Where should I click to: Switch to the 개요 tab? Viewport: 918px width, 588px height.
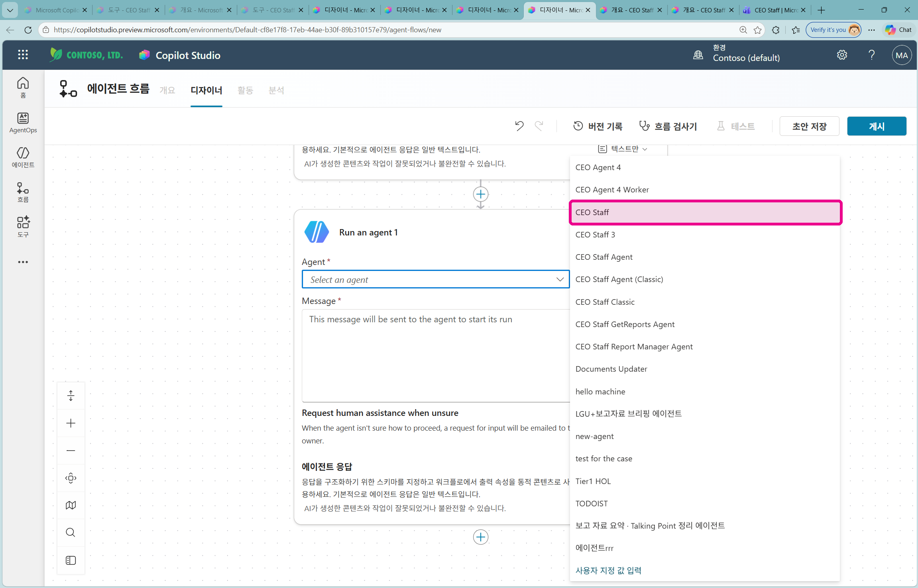tap(167, 90)
